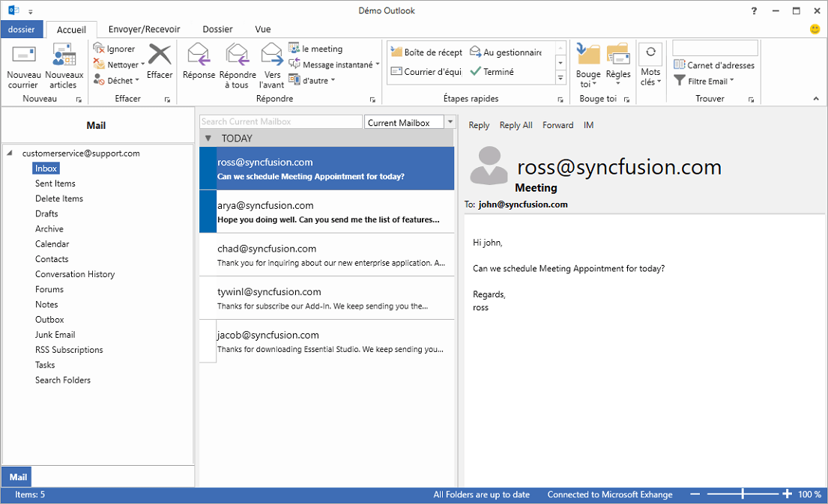Expand the customerservice@support.com mailbox tree
The image size is (828, 504).
7,152
